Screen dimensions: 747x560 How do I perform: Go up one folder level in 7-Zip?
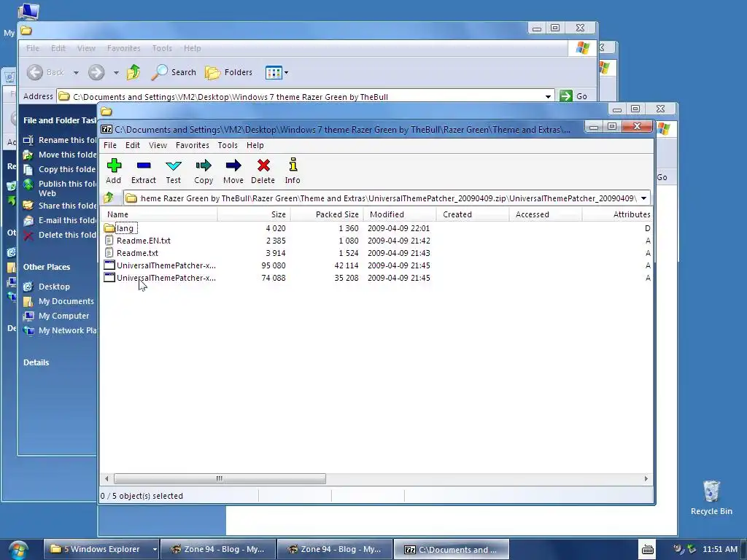109,198
